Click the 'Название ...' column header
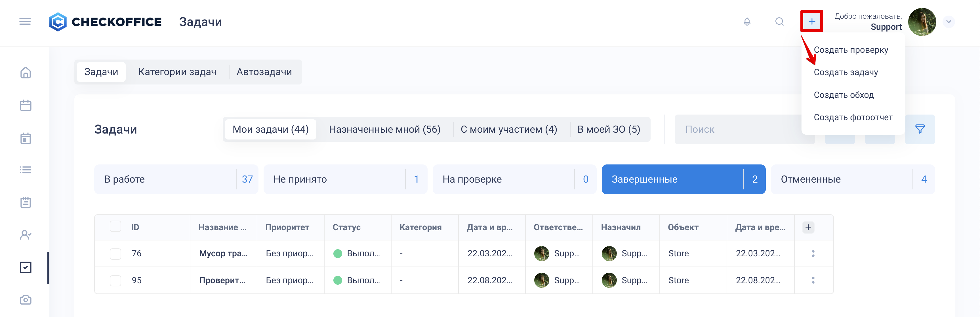 (x=222, y=227)
